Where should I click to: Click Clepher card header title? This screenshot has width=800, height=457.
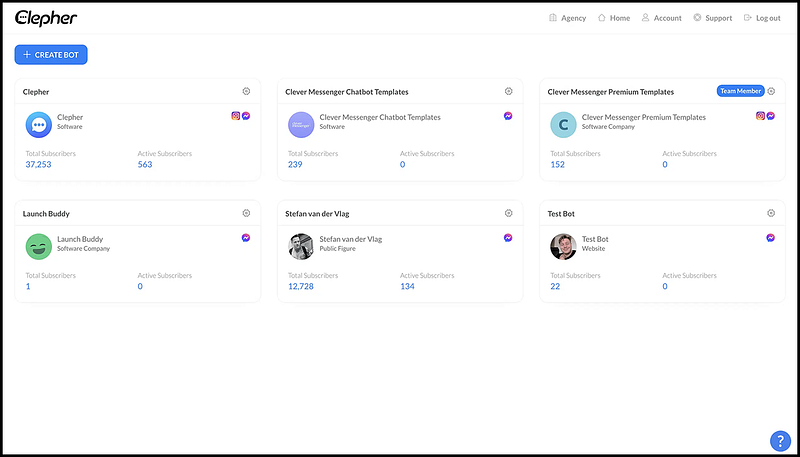[36, 92]
